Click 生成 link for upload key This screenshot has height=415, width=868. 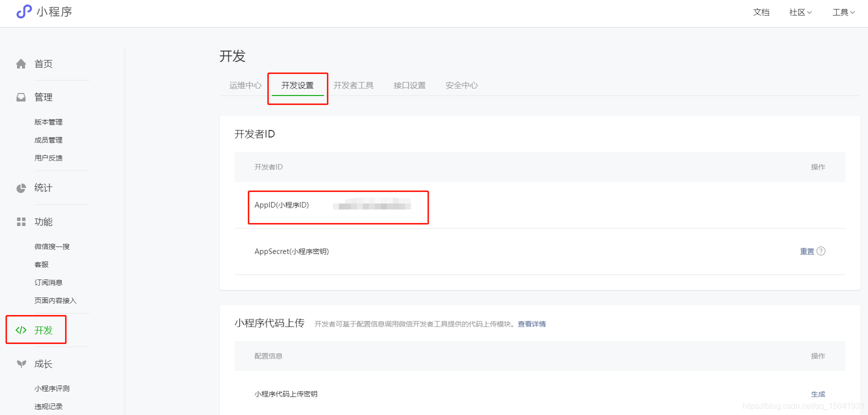click(818, 394)
